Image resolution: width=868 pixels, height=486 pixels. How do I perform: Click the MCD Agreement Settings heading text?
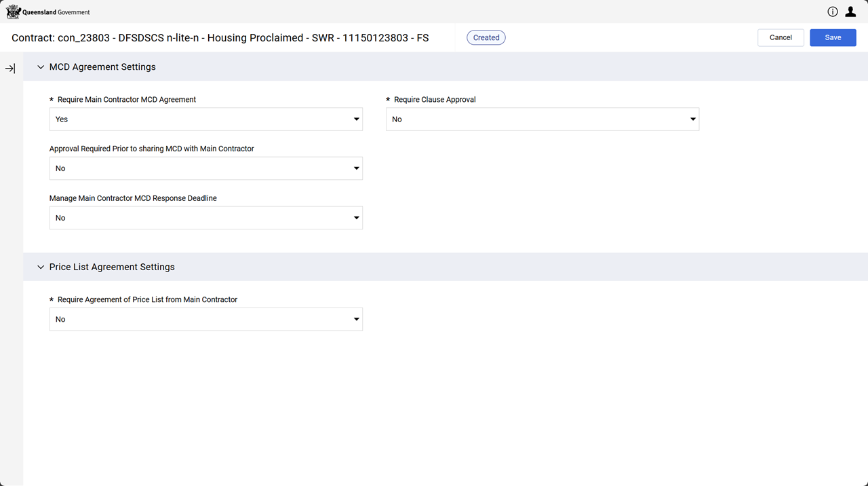tap(102, 67)
